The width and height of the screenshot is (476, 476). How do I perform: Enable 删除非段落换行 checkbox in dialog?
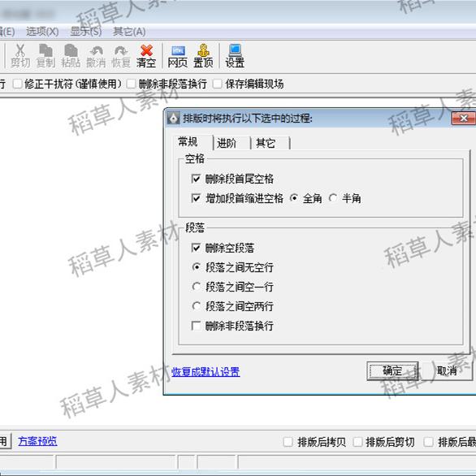pos(196,326)
